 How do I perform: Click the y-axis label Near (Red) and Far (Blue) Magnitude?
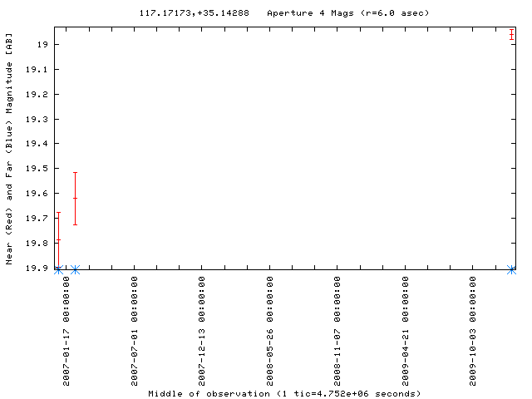point(9,149)
